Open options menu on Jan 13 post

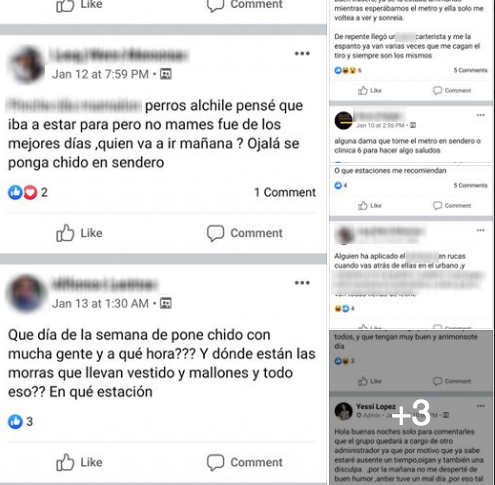point(302,283)
